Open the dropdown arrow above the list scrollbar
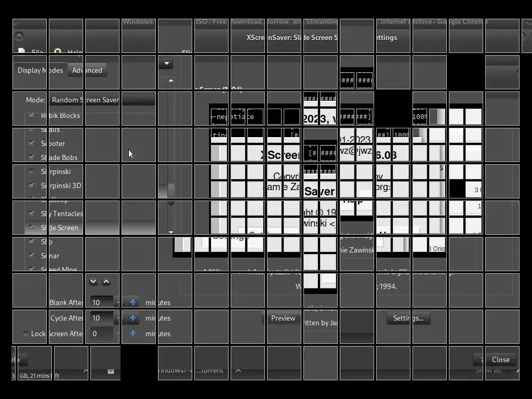Image resolution: width=532 pixels, height=399 pixels. coord(167,63)
